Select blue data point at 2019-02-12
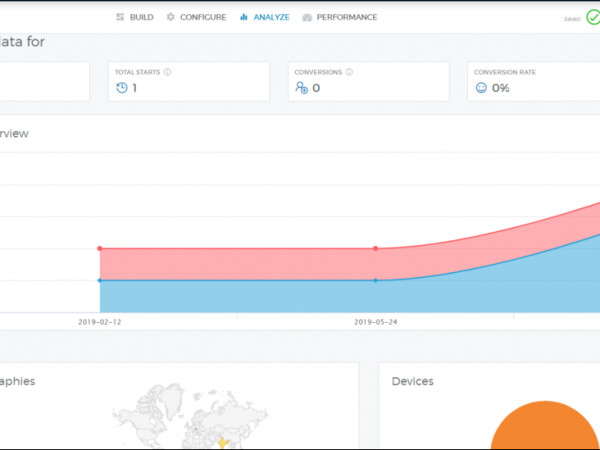This screenshot has height=450, width=600. point(100,280)
